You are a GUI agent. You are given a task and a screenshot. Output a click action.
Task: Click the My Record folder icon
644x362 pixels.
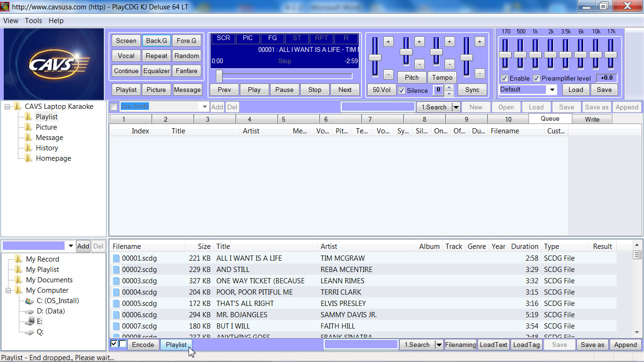18,259
